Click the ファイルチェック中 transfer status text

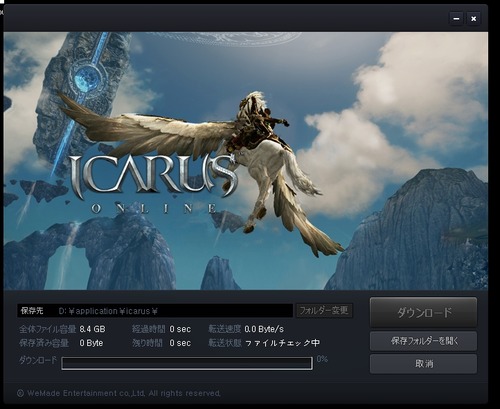click(282, 343)
